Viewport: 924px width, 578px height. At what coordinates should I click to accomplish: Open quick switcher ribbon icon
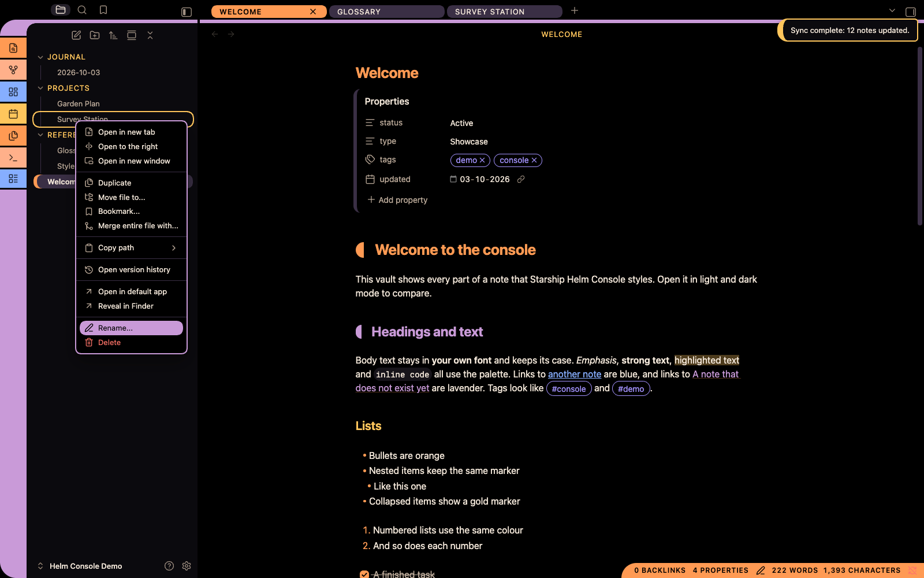13,48
